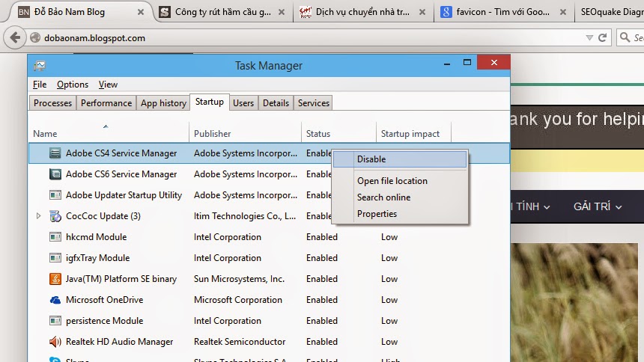Sort by the Status column header
644x362 pixels.
338,132
